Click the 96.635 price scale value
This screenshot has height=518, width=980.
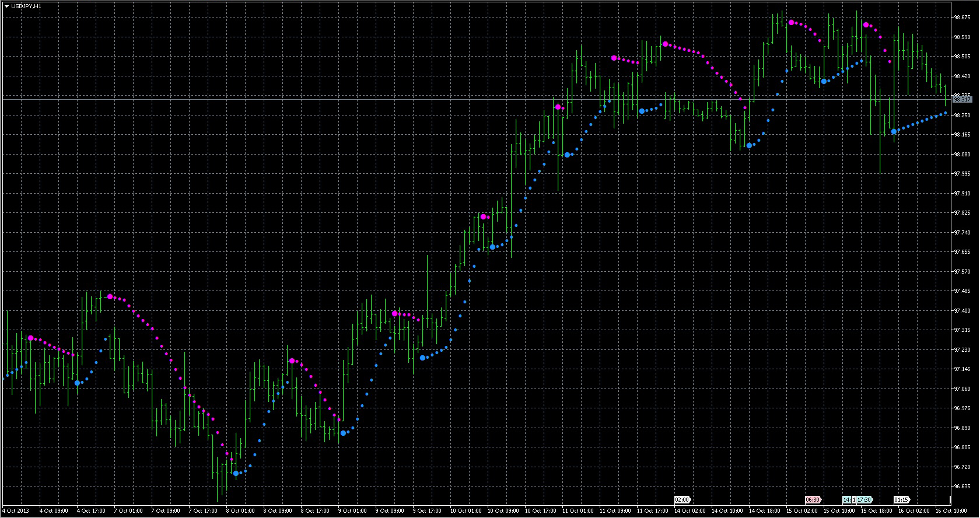[961, 487]
